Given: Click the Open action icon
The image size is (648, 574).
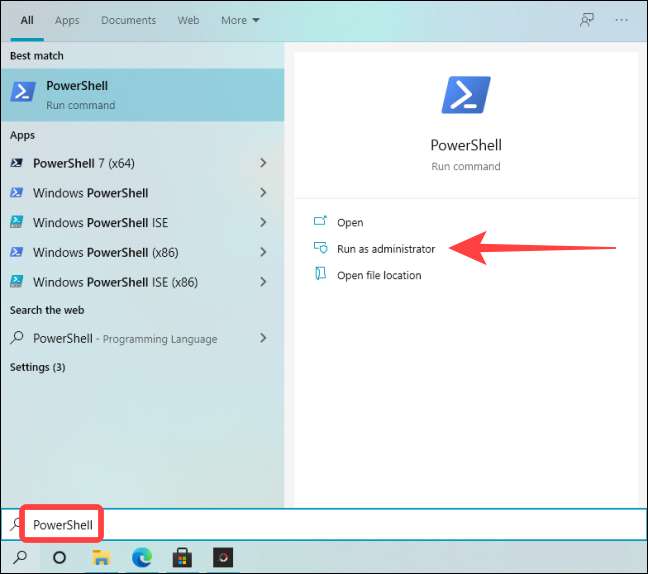Looking at the screenshot, I should pyautogui.click(x=320, y=221).
